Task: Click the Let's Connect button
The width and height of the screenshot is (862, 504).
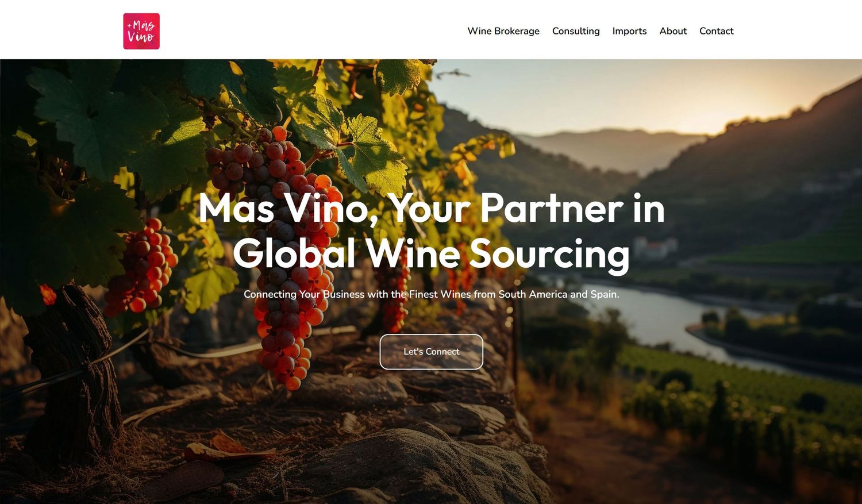Action: [x=431, y=351]
